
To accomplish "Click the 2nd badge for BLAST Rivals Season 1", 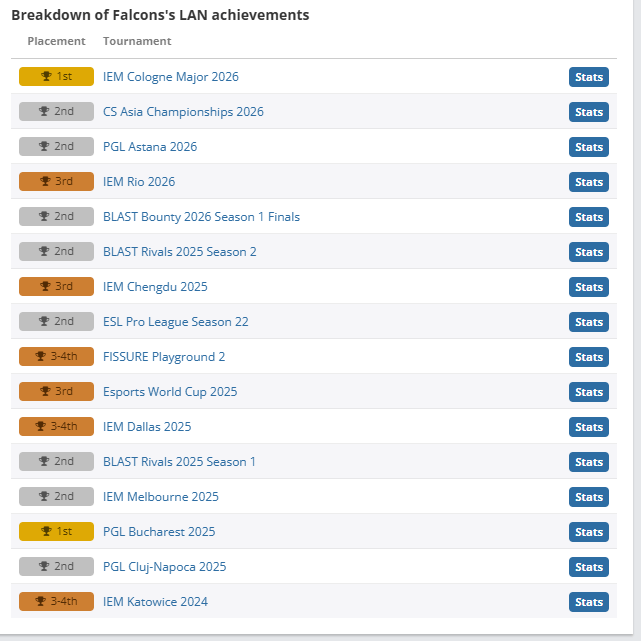I will point(56,461).
